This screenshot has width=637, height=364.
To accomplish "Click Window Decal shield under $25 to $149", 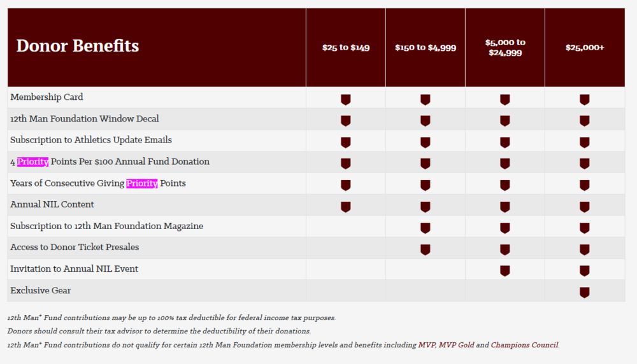I will click(x=346, y=120).
